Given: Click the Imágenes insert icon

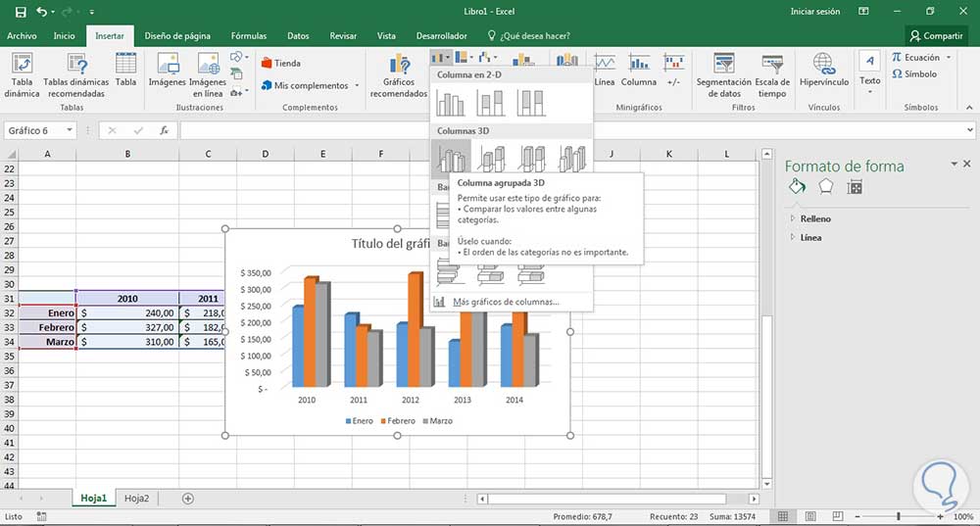Looking at the screenshot, I should (x=168, y=70).
